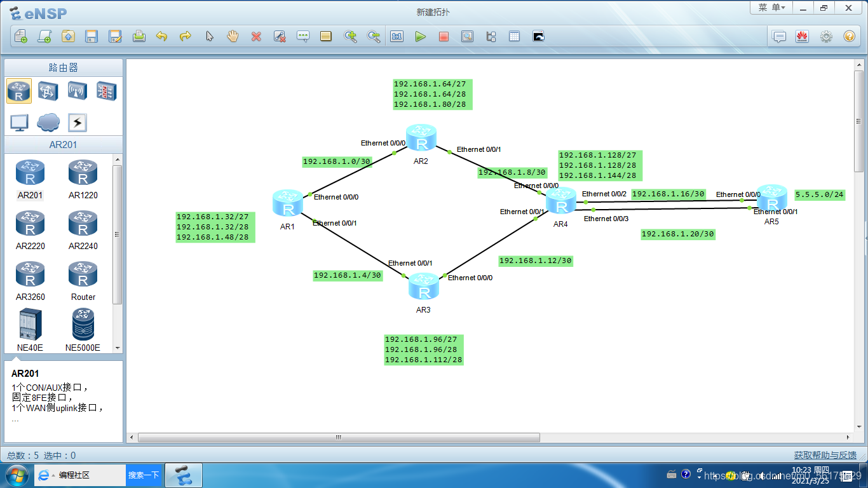Stop devices with the red stop button

pos(444,36)
